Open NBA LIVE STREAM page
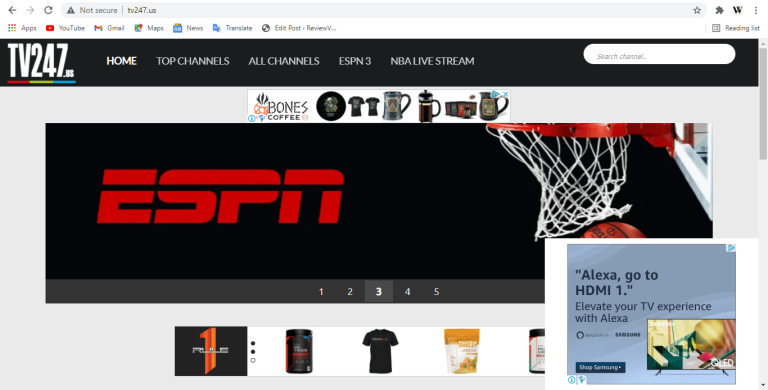Screen dimensions: 768x390 [432, 61]
